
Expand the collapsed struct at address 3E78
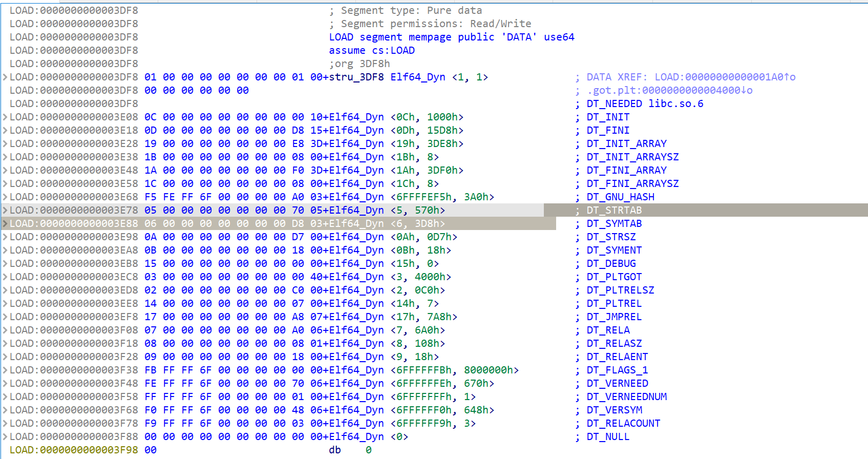pos(5,210)
